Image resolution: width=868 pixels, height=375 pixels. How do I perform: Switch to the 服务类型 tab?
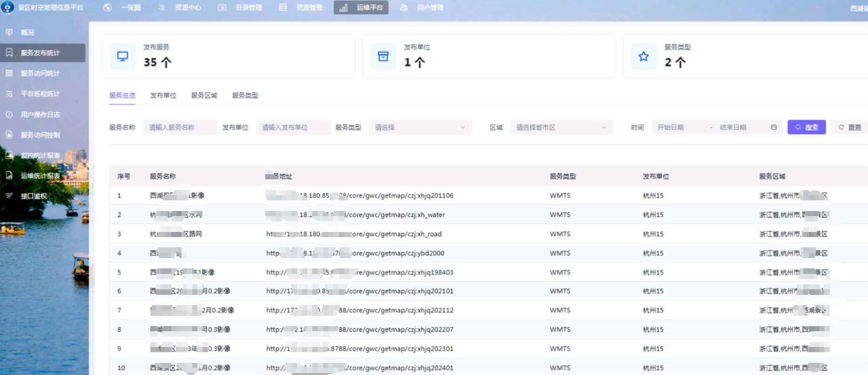[x=245, y=95]
